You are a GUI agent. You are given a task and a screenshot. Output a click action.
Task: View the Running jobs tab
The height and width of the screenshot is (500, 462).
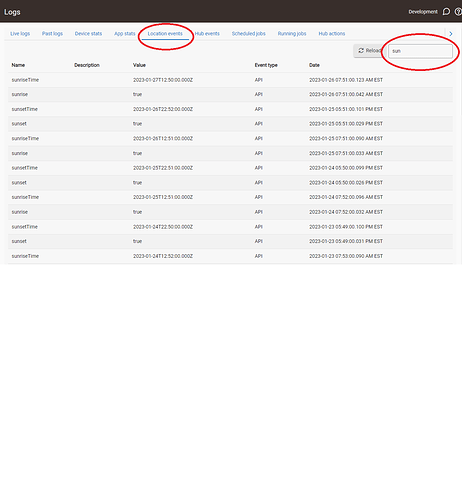coord(292,34)
